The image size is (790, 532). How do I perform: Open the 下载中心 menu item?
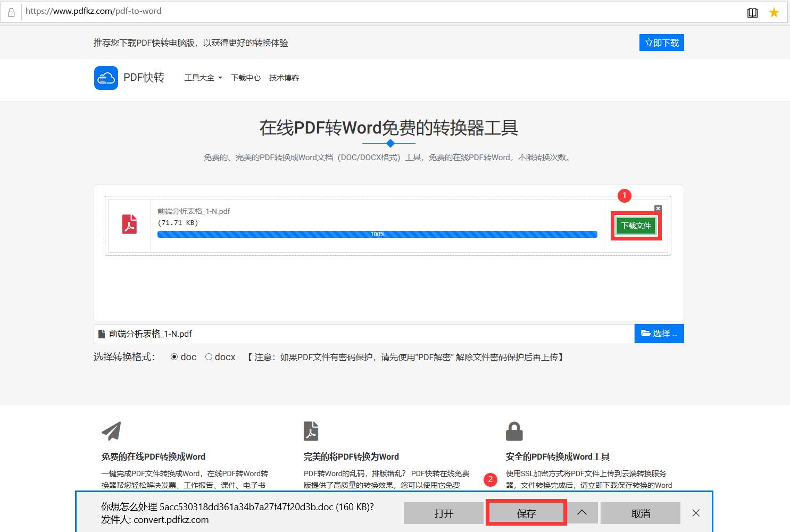[245, 78]
